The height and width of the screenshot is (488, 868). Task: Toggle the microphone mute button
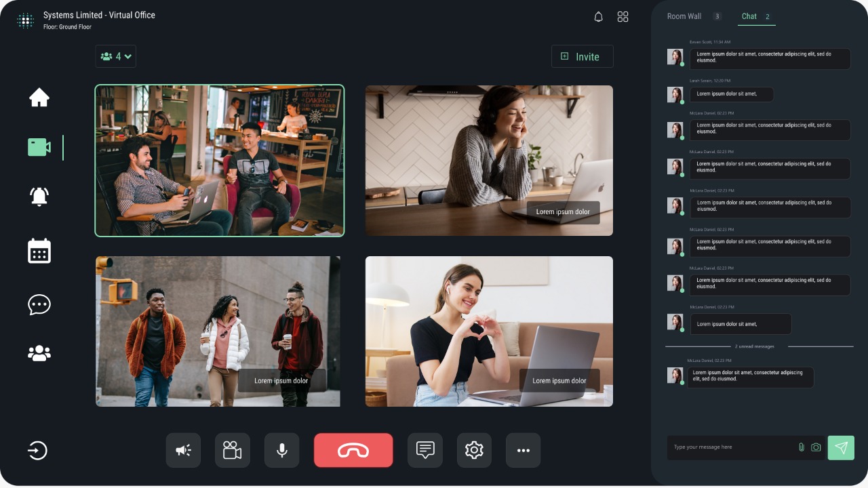tap(281, 451)
